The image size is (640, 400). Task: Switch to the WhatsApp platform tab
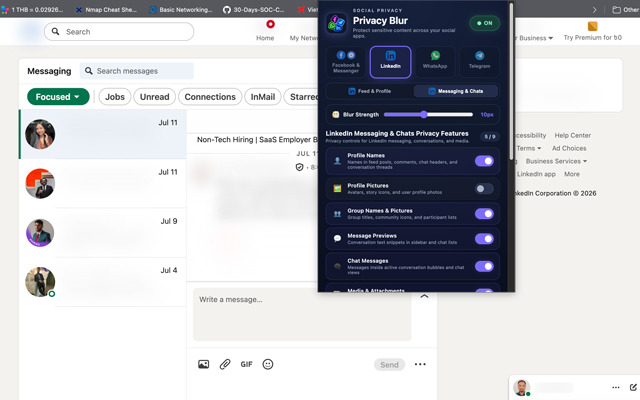pyautogui.click(x=435, y=62)
